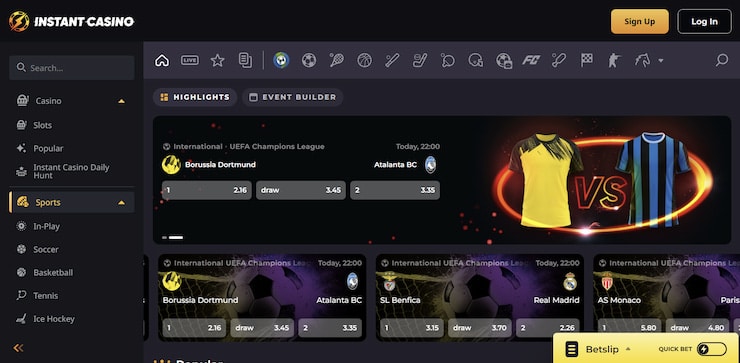This screenshot has width=740, height=363.
Task: Select the Cricket bat icon
Action: (x=559, y=60)
